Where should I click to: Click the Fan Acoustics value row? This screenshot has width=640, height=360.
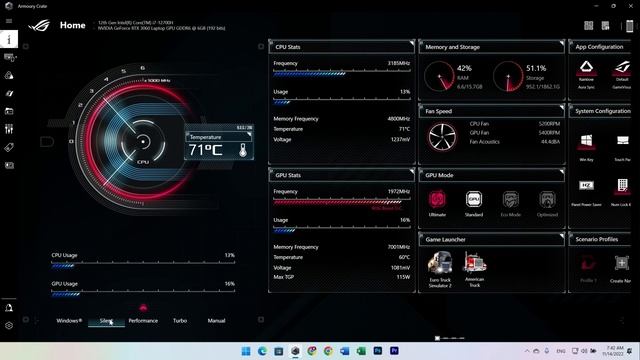(x=514, y=142)
